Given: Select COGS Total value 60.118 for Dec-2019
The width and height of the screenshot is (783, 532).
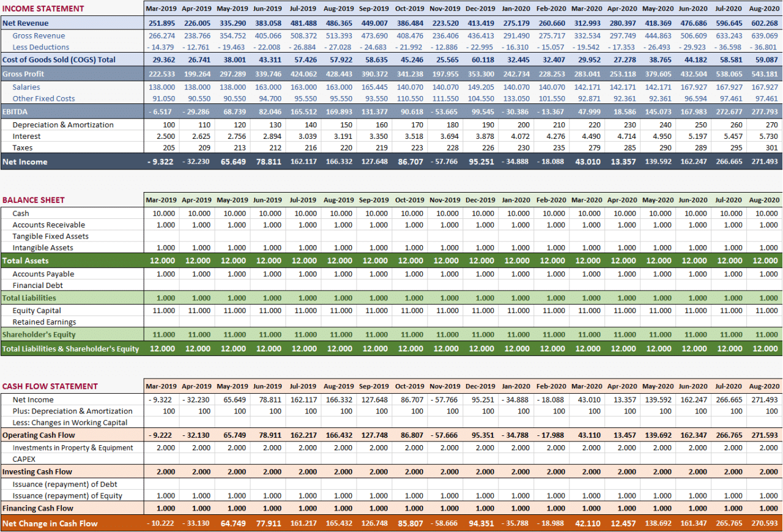Looking at the screenshot, I should coord(483,60).
